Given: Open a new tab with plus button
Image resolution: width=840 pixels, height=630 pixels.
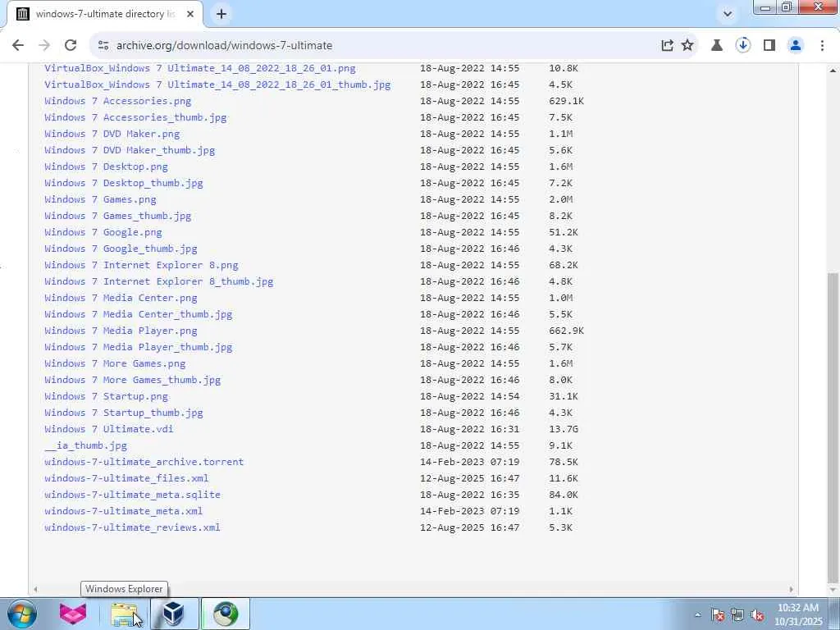Looking at the screenshot, I should [221, 14].
